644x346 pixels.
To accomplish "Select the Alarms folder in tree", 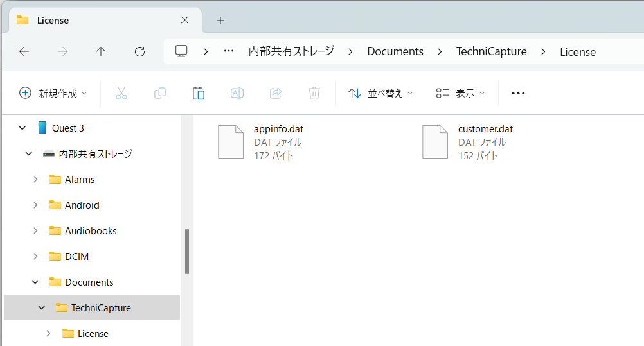I will coord(80,179).
